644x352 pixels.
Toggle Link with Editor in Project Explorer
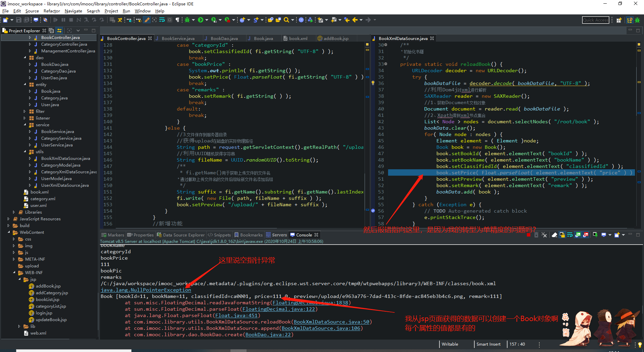coord(59,31)
